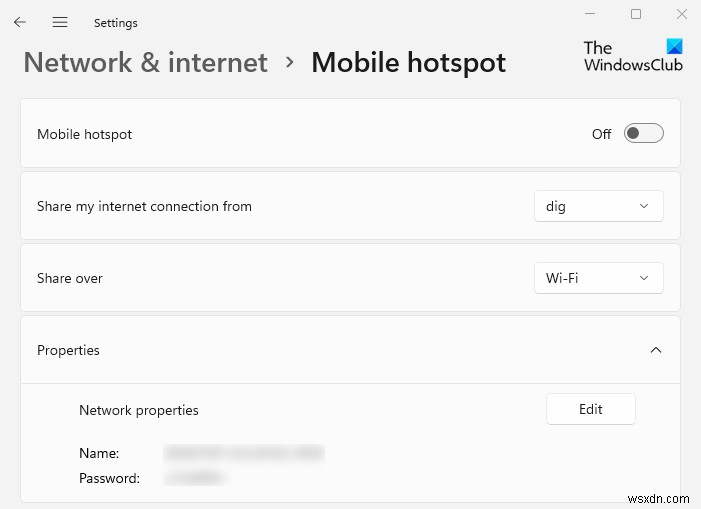Click the back arrow in title bar
The image size is (701, 509).
tap(20, 22)
